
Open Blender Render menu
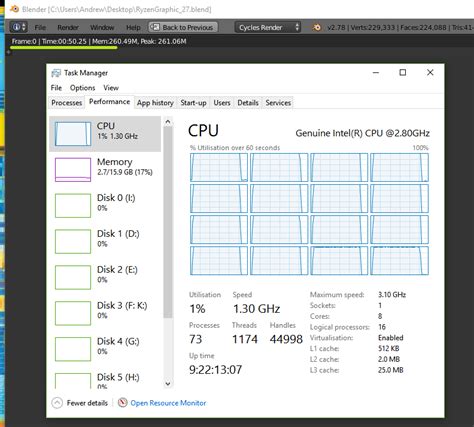68,27
